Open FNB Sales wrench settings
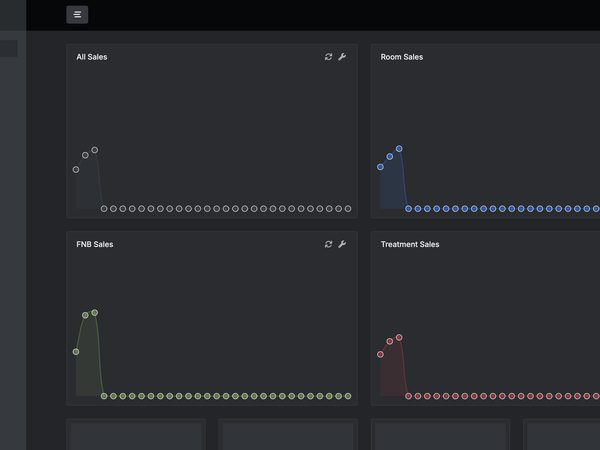Viewport: 600px width, 450px height. coord(342,244)
